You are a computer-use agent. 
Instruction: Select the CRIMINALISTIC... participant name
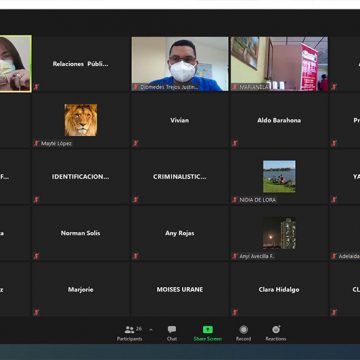pyautogui.click(x=180, y=177)
